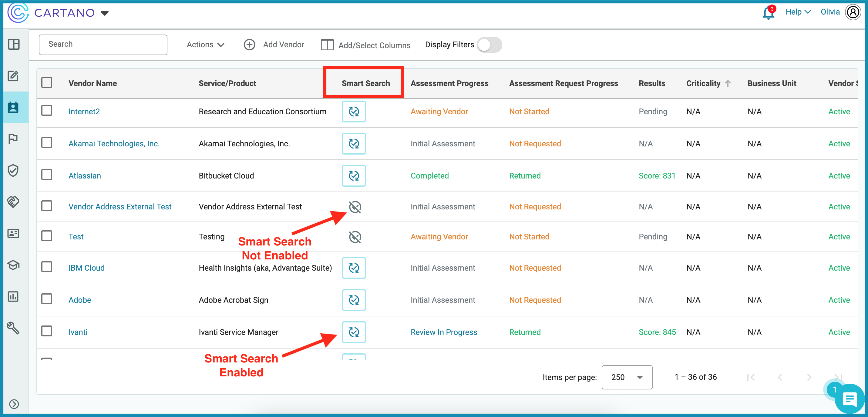Viewport: 868px width, 417px height.
Task: Open Olivia's user profile avatar
Action: point(853,12)
